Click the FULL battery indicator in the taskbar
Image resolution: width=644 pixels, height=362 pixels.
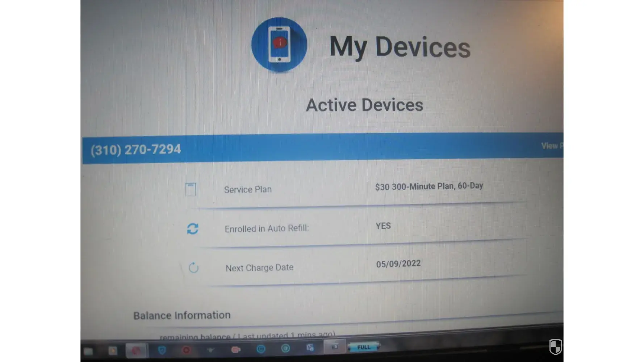(x=364, y=347)
